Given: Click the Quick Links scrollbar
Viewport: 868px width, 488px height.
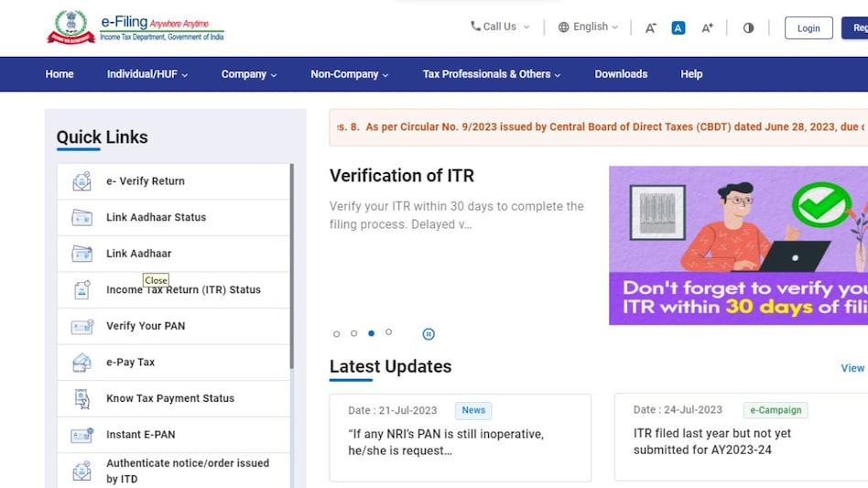Looking at the screenshot, I should [x=292, y=266].
